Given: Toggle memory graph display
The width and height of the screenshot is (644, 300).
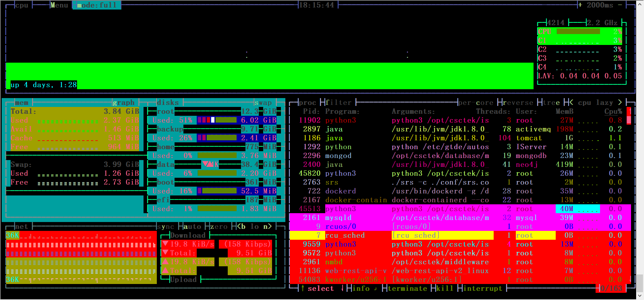Looking at the screenshot, I should pyautogui.click(x=123, y=102).
